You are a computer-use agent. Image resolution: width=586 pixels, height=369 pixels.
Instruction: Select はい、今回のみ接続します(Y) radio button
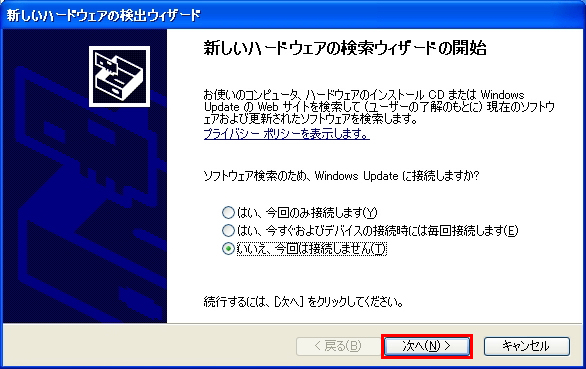pyautogui.click(x=228, y=212)
